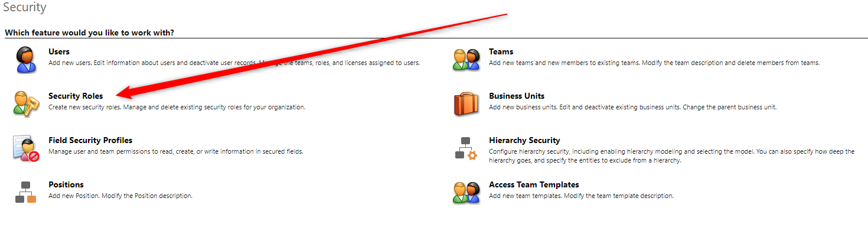
Task: Open the Positions link
Action: pos(66,184)
